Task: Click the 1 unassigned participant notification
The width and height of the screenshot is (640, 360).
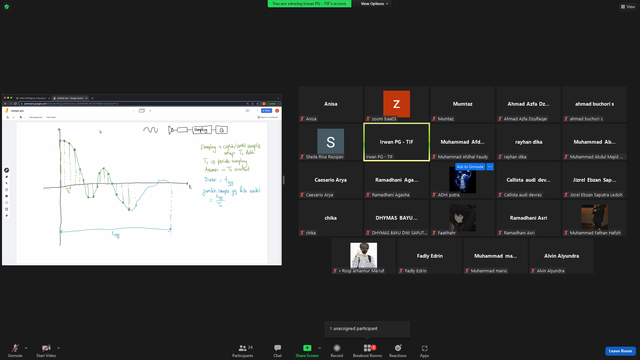Action: (x=367, y=329)
